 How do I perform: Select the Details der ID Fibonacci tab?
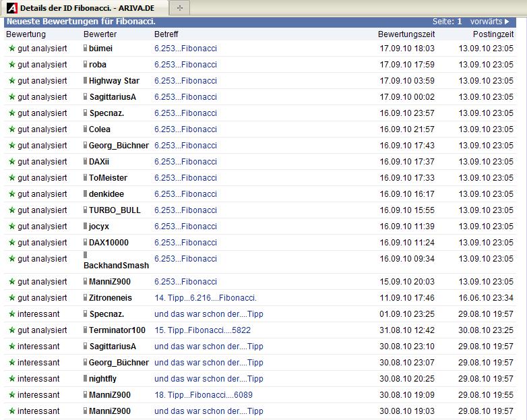tap(84, 8)
